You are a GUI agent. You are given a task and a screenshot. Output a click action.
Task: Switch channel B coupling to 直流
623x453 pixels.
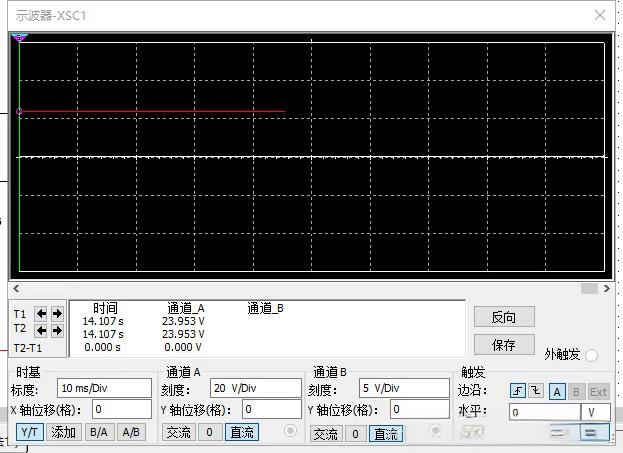386,434
